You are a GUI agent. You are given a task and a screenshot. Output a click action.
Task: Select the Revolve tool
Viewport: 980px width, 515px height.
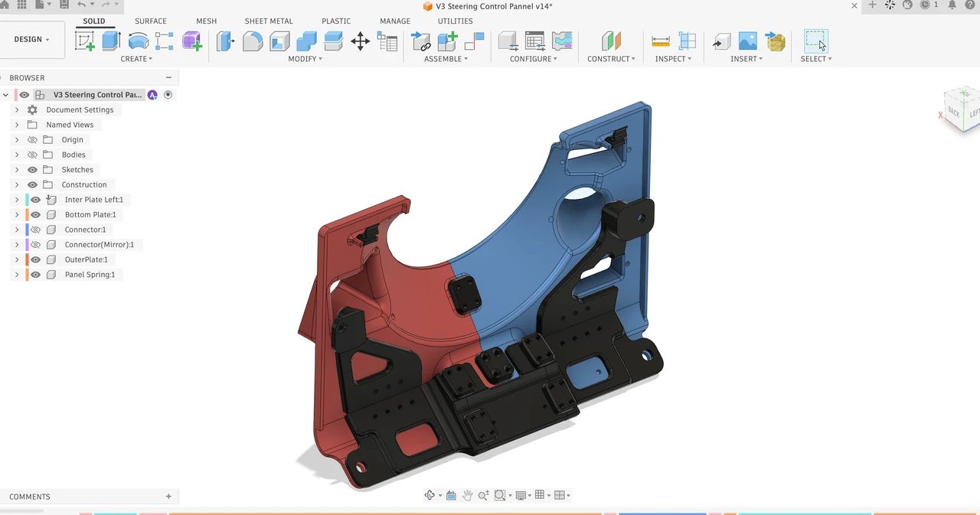(x=139, y=41)
